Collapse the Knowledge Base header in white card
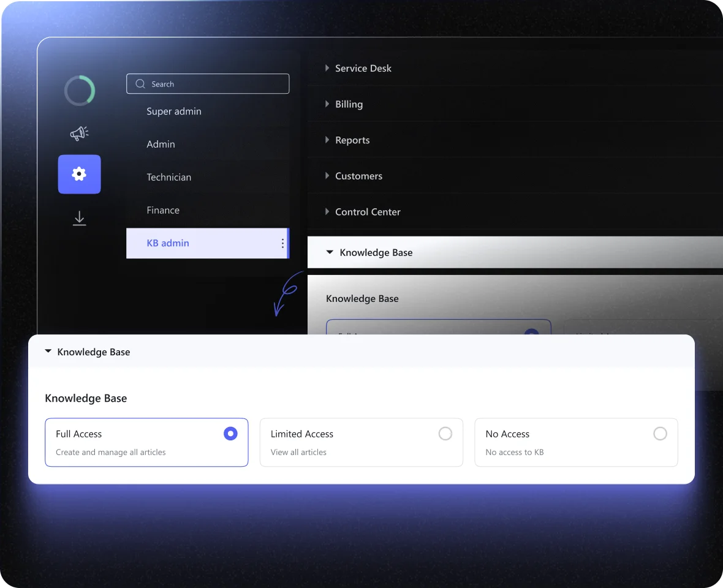The image size is (723, 588). 48,352
